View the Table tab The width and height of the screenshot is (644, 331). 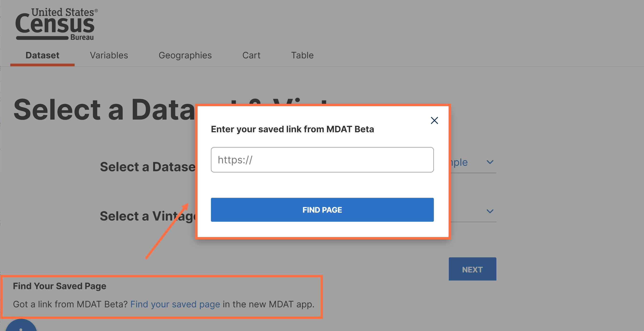(302, 55)
